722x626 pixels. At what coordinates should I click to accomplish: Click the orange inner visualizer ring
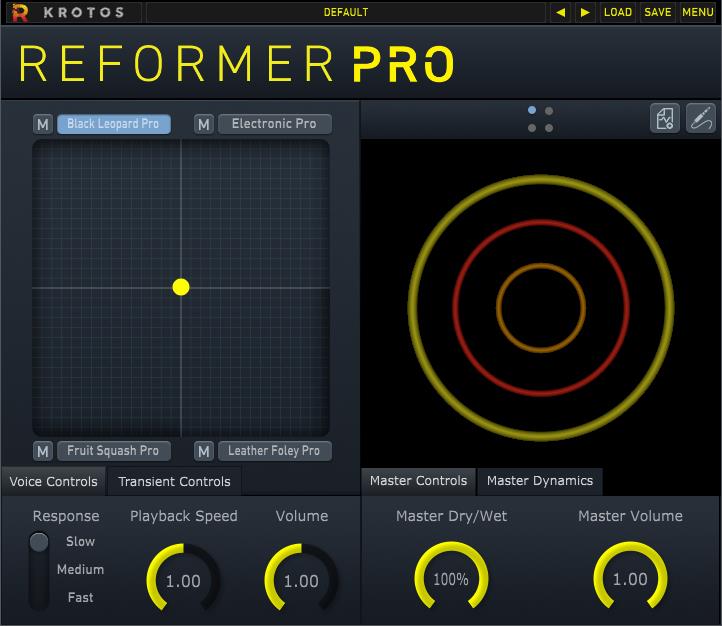541,266
